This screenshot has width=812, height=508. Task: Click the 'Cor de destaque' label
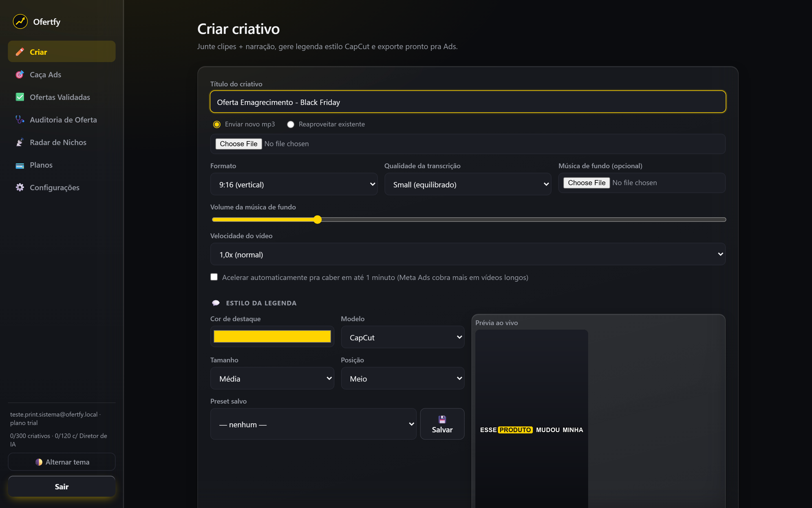point(235,319)
